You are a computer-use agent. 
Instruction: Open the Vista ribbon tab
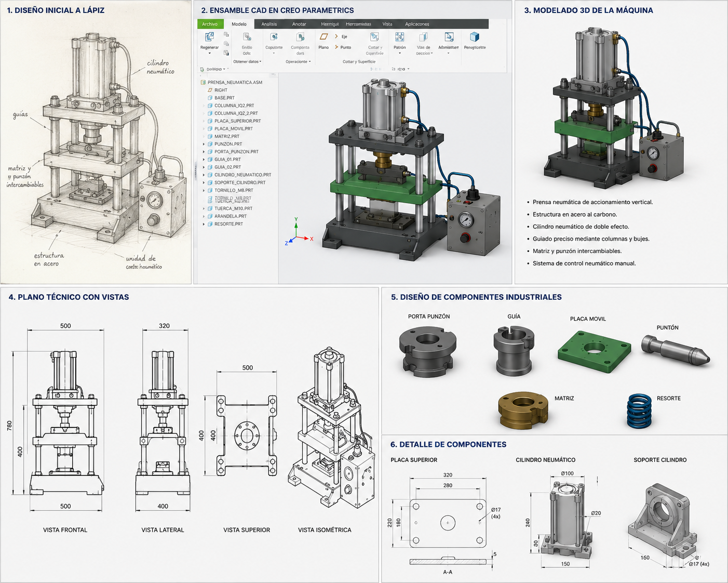pyautogui.click(x=387, y=24)
